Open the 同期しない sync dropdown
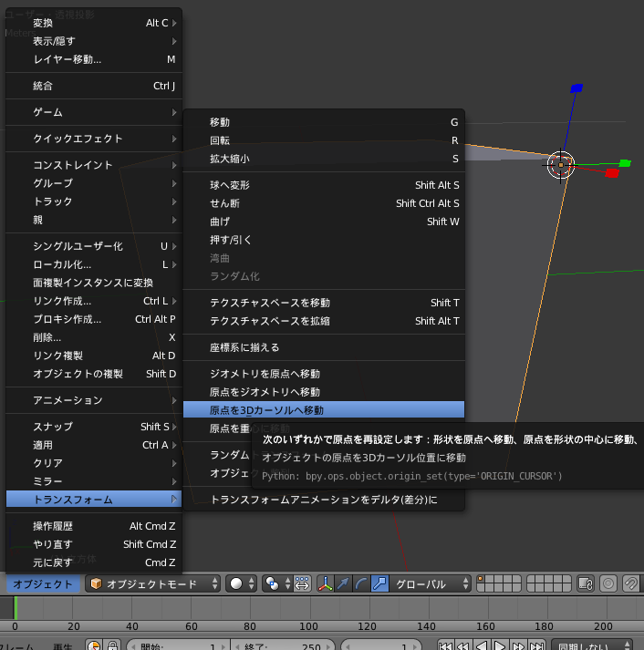644x650 pixels. click(592, 646)
